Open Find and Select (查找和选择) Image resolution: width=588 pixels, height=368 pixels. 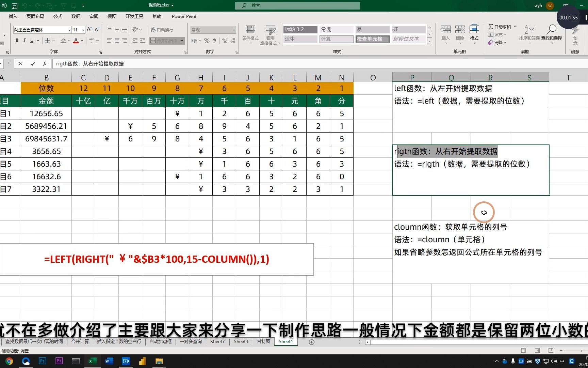click(552, 34)
